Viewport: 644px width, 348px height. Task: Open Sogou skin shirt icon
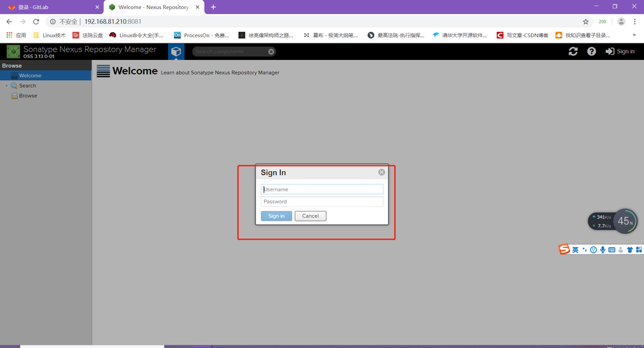(629, 249)
